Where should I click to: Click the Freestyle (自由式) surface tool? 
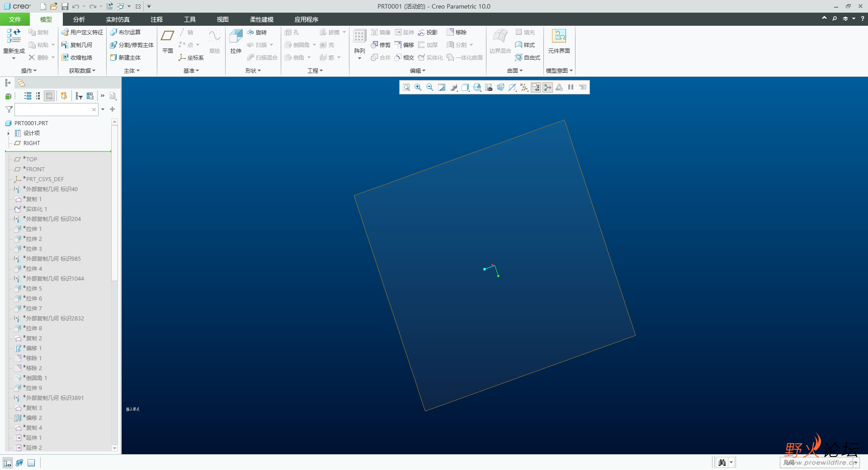click(x=528, y=58)
